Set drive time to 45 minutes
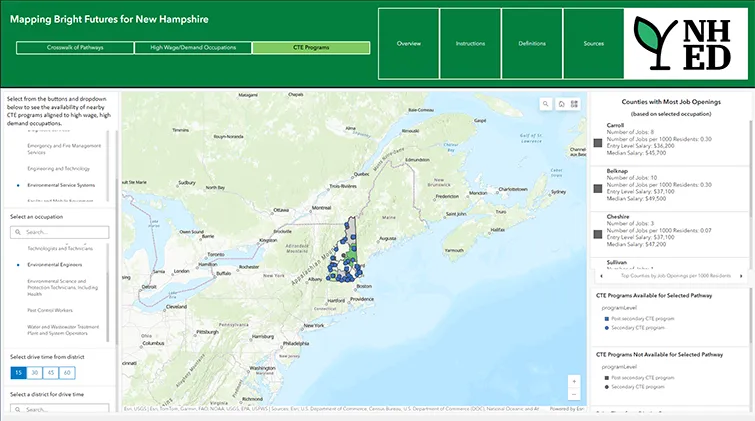The width and height of the screenshot is (755, 421). click(51, 373)
